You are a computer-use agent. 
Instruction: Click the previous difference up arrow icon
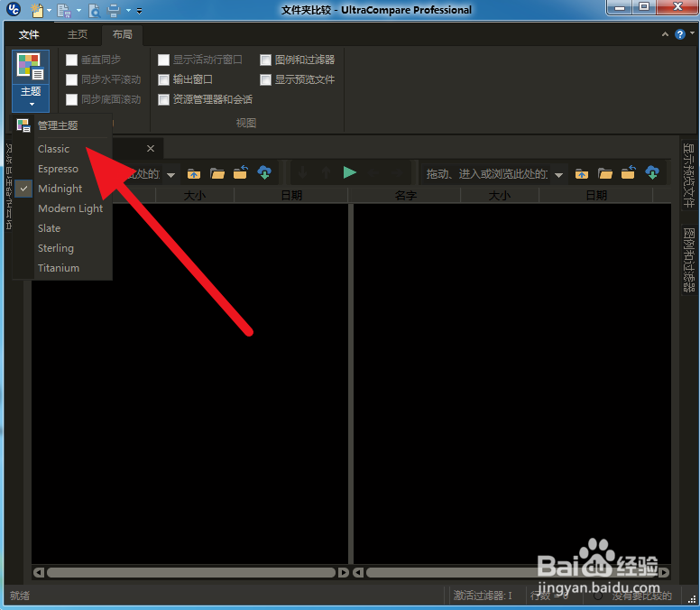click(x=326, y=172)
